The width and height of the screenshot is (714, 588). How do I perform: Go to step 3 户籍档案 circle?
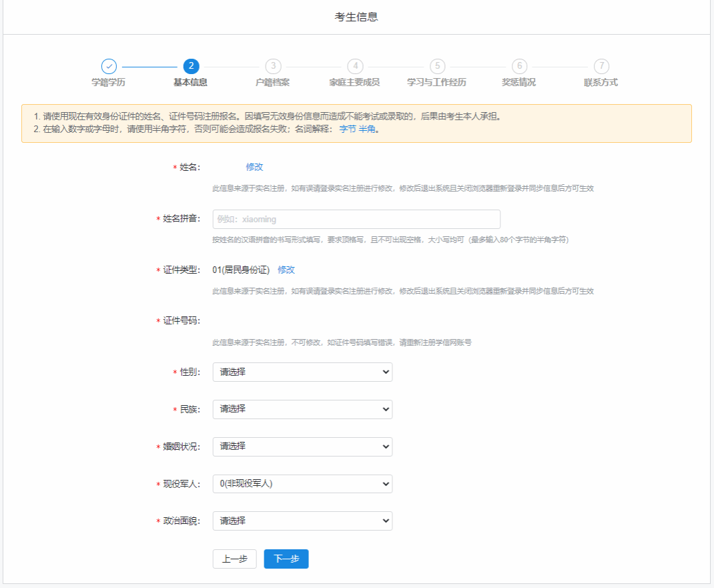(272, 66)
